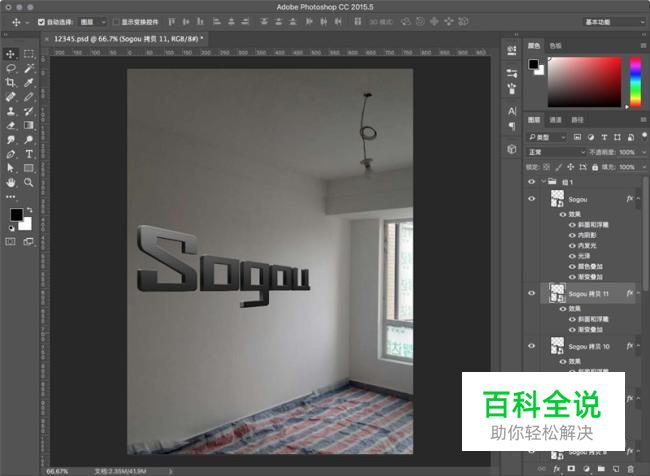Open the fill 100% dropdown arrow
This screenshot has width=650, height=476.
pyautogui.click(x=644, y=167)
